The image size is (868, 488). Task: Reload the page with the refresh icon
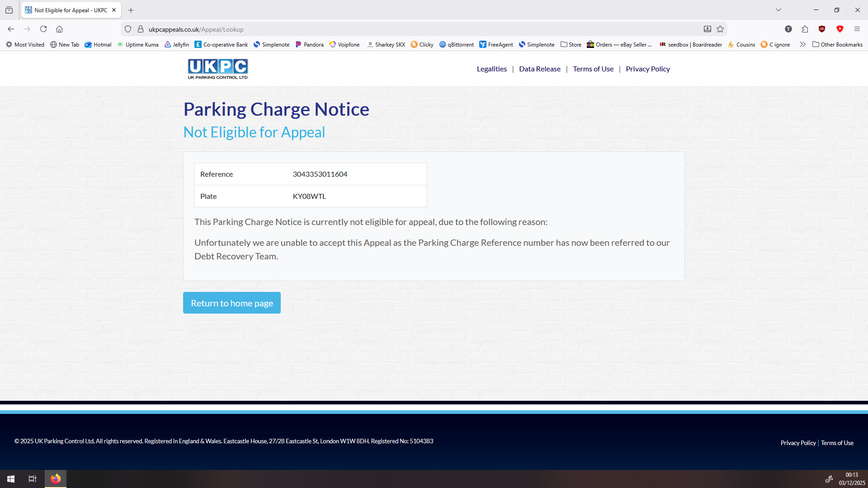[43, 29]
